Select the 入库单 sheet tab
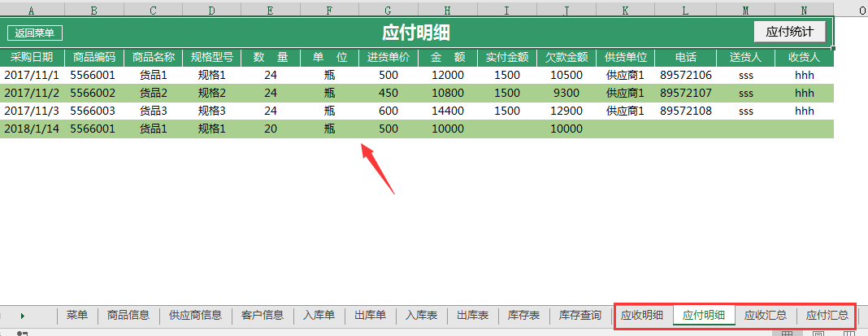The width and height of the screenshot is (868, 336). tap(319, 316)
